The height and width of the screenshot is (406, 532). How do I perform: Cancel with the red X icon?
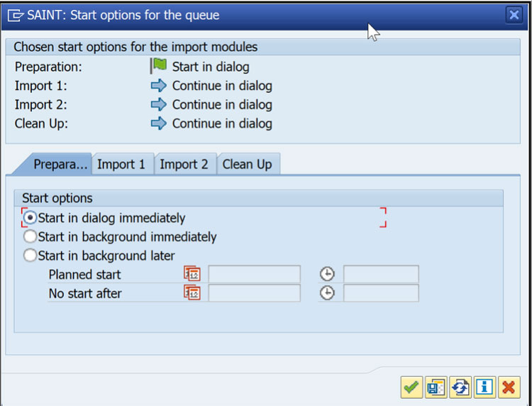[509, 387]
